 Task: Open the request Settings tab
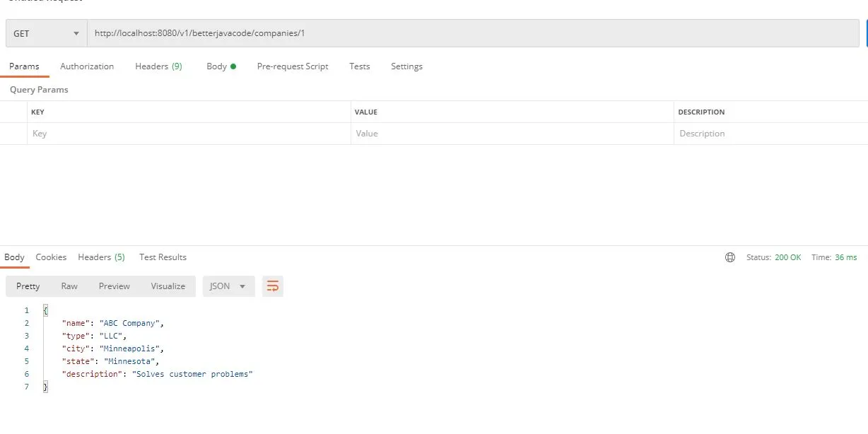tap(406, 66)
